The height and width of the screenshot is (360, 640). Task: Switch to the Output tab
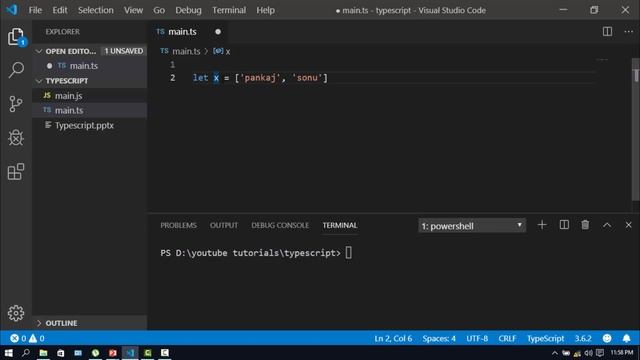[x=224, y=225]
